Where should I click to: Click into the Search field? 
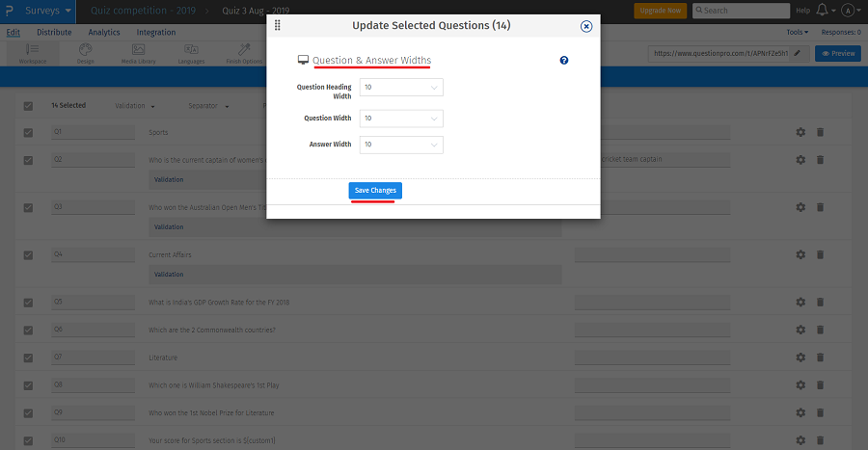745,11
